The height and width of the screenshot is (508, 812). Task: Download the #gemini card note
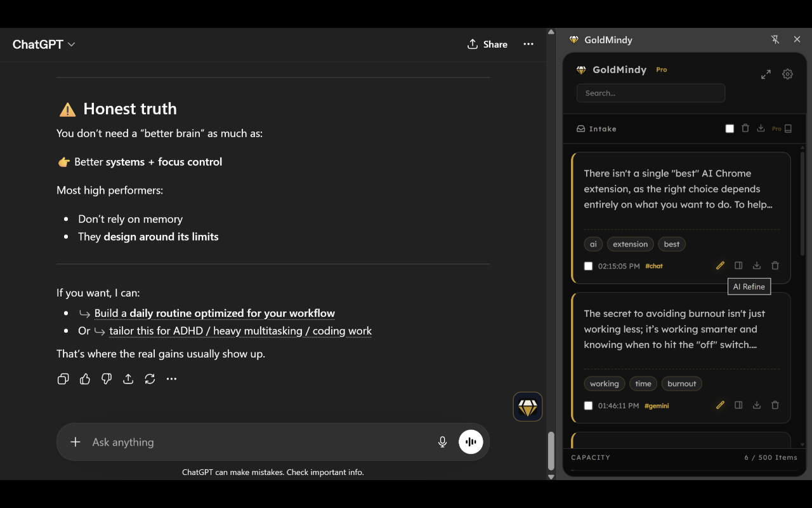757,405
